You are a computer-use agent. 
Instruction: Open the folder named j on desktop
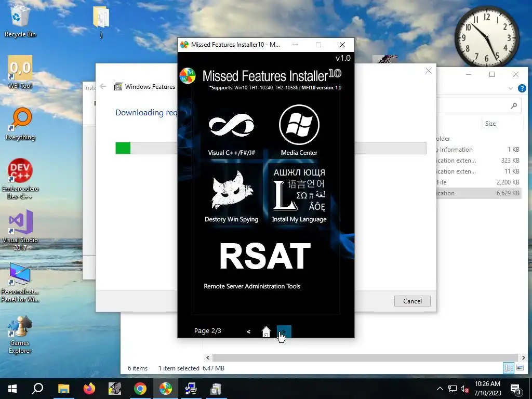pos(101,21)
